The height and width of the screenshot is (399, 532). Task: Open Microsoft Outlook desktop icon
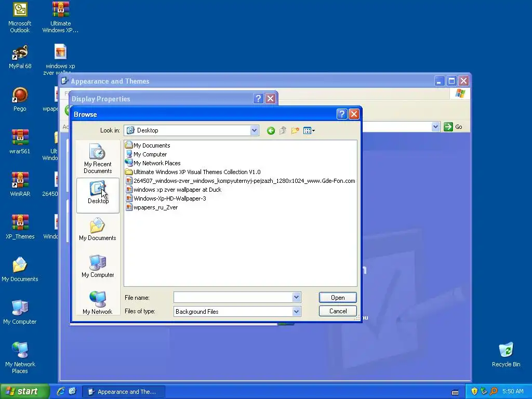20,18
